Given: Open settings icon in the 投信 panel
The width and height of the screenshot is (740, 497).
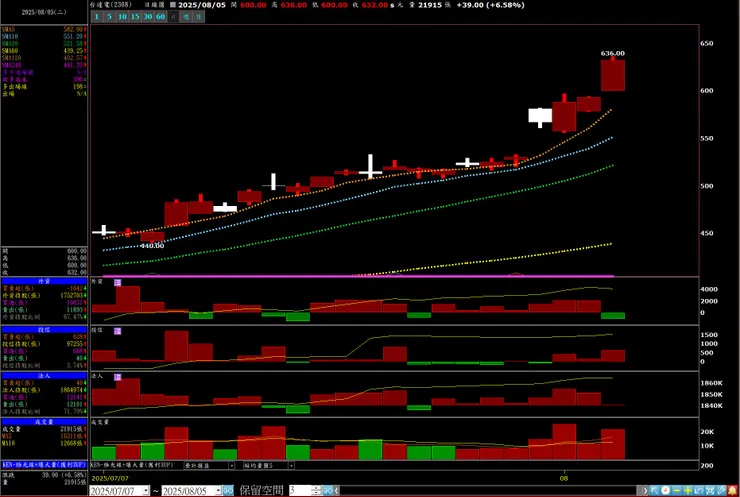Looking at the screenshot, I should click(x=118, y=331).
